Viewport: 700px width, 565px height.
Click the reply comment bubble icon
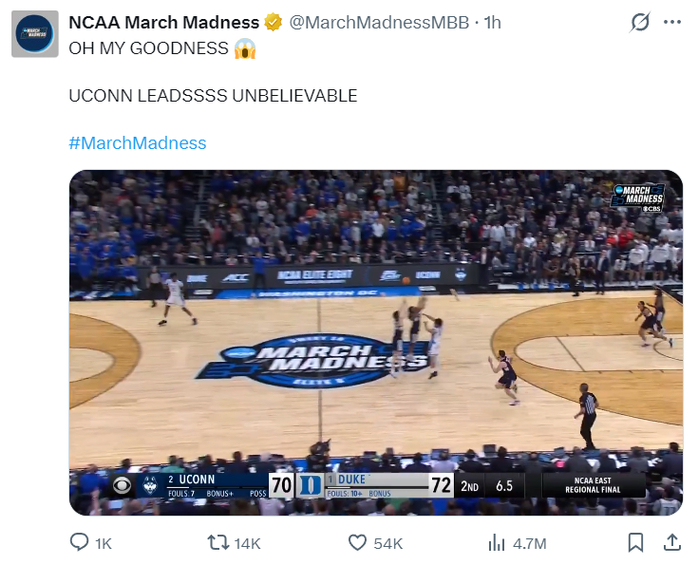[x=79, y=543]
